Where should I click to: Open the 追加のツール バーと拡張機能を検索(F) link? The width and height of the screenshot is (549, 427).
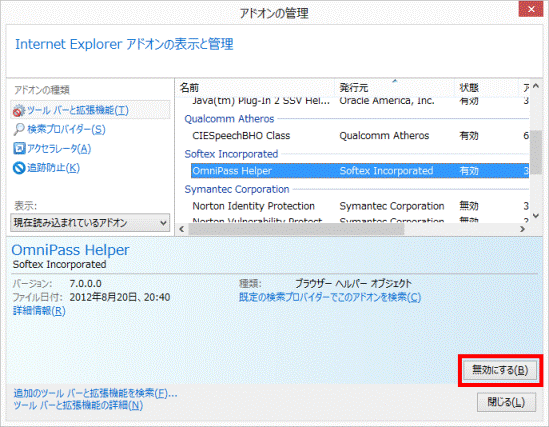95,393
